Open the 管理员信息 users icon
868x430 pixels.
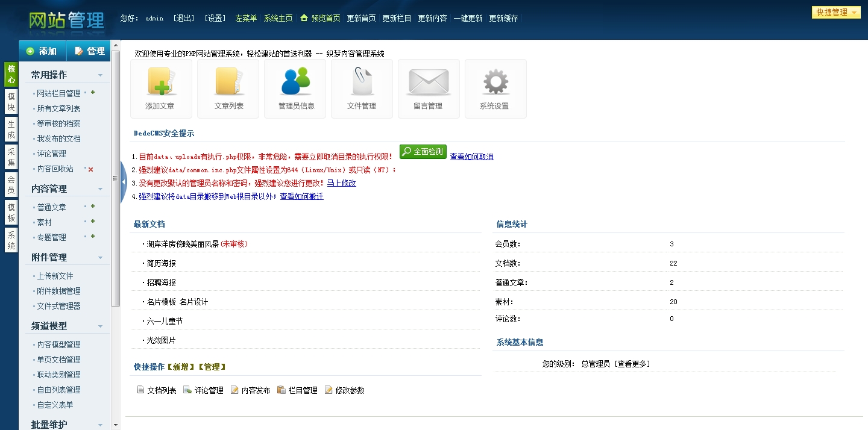[x=295, y=83]
